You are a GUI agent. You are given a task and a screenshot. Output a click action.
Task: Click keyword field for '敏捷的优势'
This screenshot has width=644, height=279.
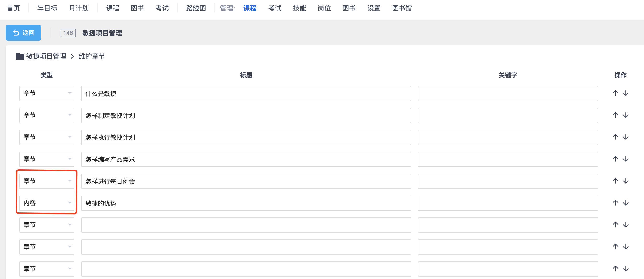pyautogui.click(x=508, y=203)
